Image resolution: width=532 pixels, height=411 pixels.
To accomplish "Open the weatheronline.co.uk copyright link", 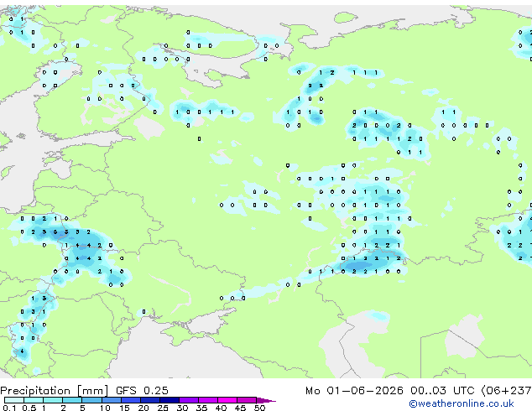I will [461, 403].
